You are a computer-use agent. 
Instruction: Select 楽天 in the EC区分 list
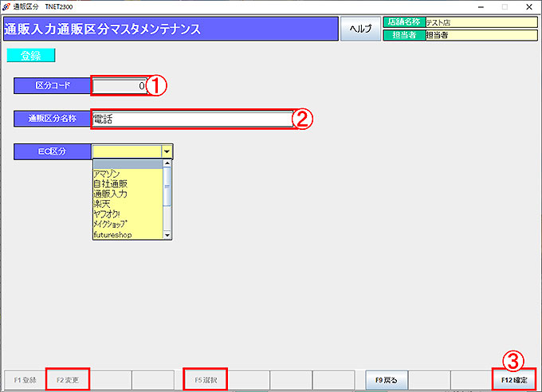(x=128, y=204)
